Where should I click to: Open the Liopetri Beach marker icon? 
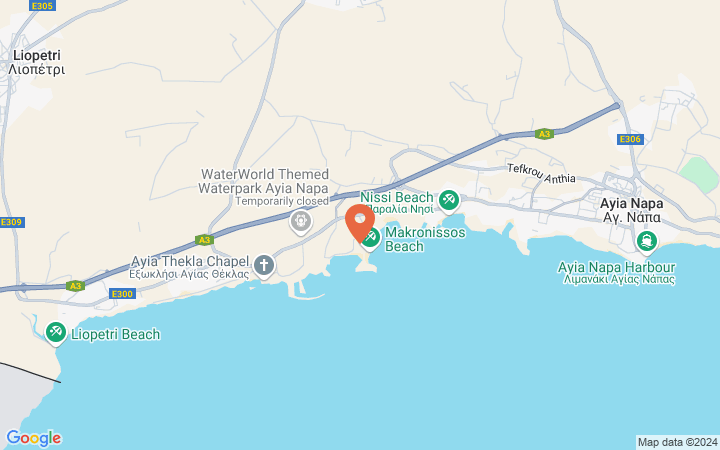[x=56, y=333]
